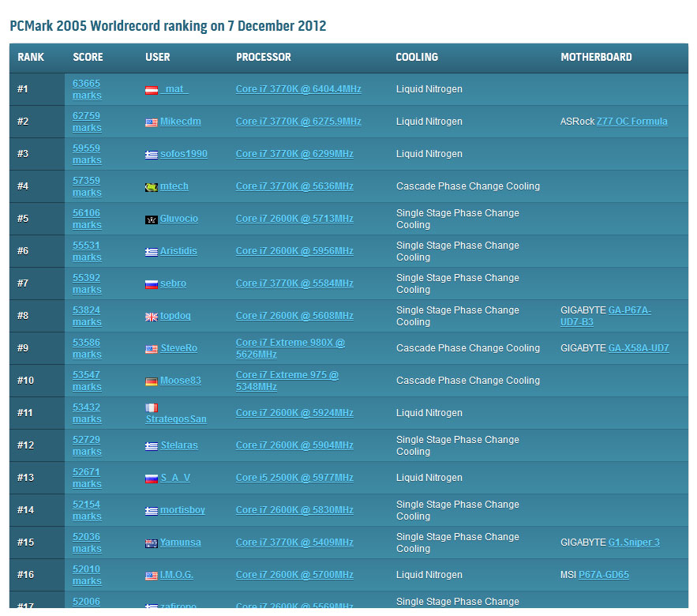
Task: Click the UK flag next to topdog
Action: [152, 317]
